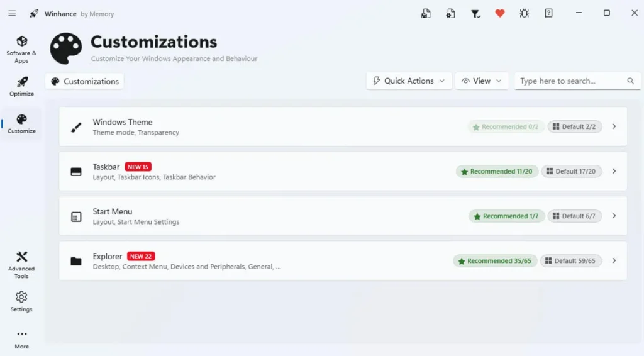Click Recommended 11/20 badge for Taskbar
This screenshot has height=356, width=644.
point(497,172)
